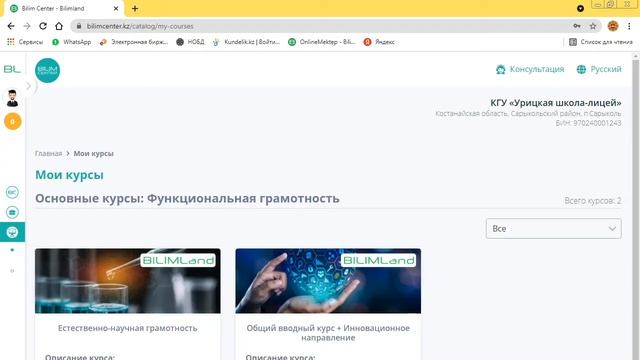The image size is (640, 360).
Task: Go back with the browser back arrow
Action: click(11, 26)
